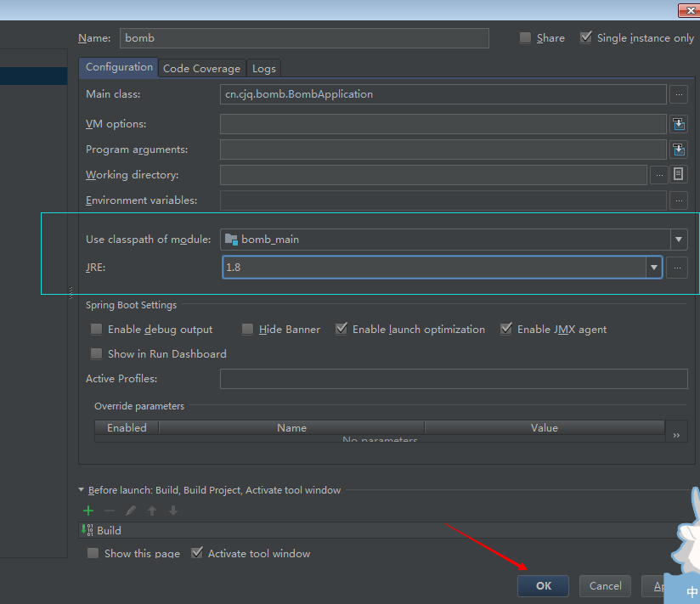Image resolution: width=700 pixels, height=604 pixels.
Task: Edit the selected Before launch task
Action: (x=131, y=511)
